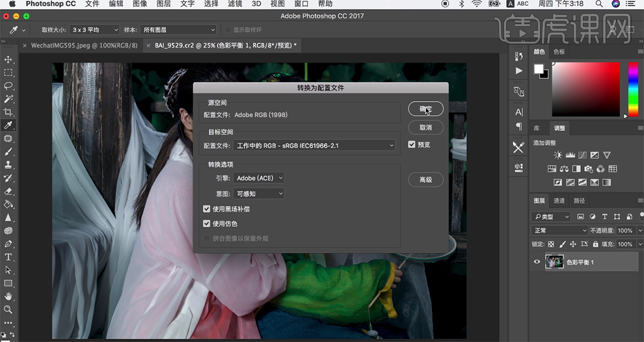644x342 pixels.
Task: Open the History panel icon
Action: (518, 56)
